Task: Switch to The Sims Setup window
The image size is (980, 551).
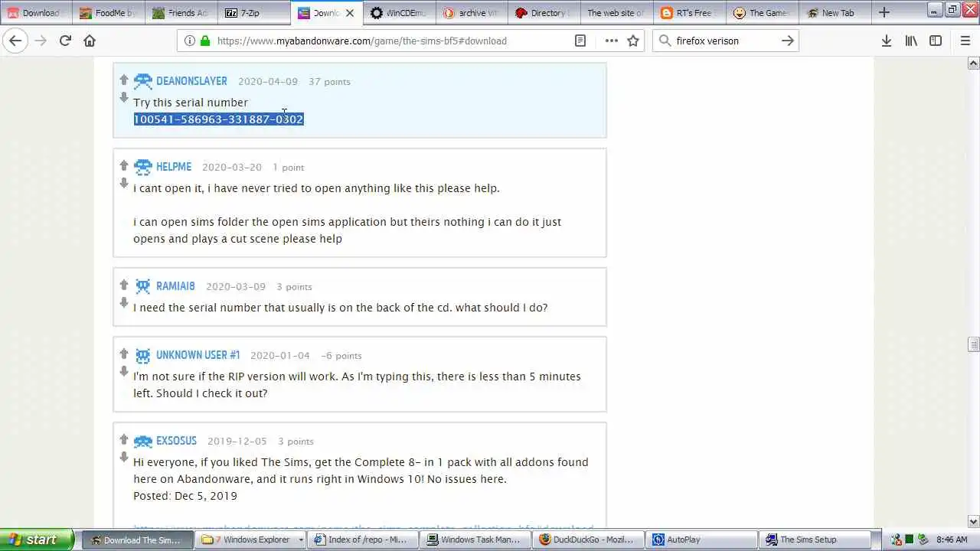Action: (x=815, y=540)
